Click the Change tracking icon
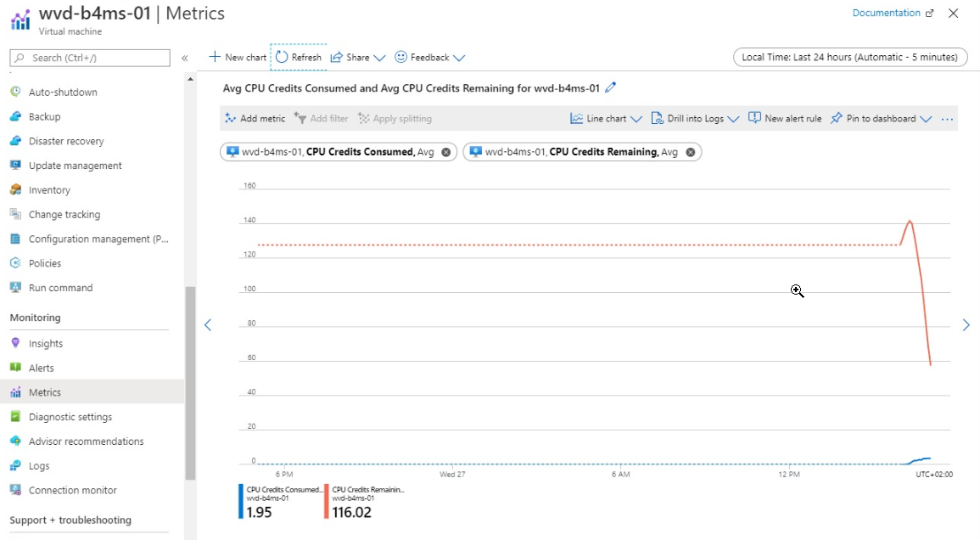 (x=15, y=213)
